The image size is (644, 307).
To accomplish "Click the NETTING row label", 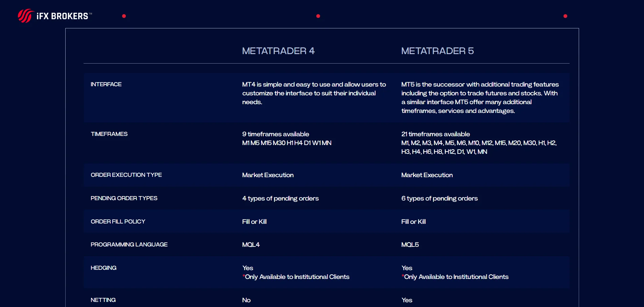I will [103, 300].
